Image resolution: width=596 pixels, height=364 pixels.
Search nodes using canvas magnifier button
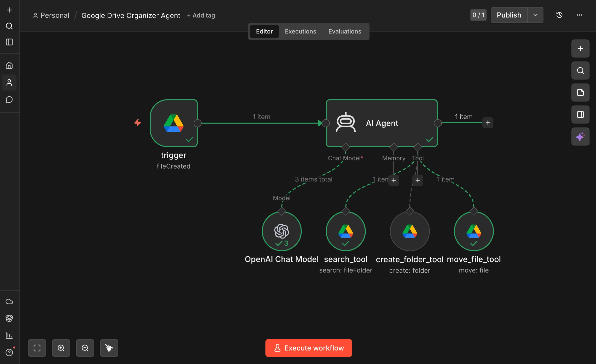580,70
